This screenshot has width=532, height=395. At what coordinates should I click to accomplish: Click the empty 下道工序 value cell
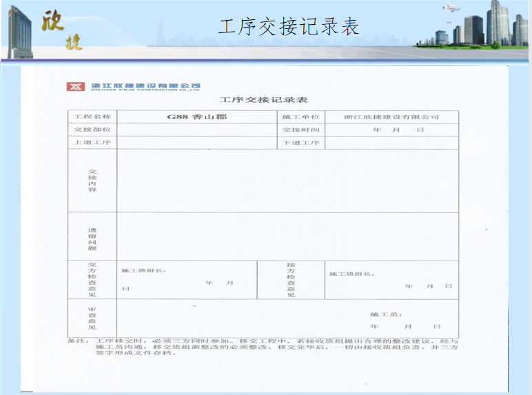[x=391, y=143]
